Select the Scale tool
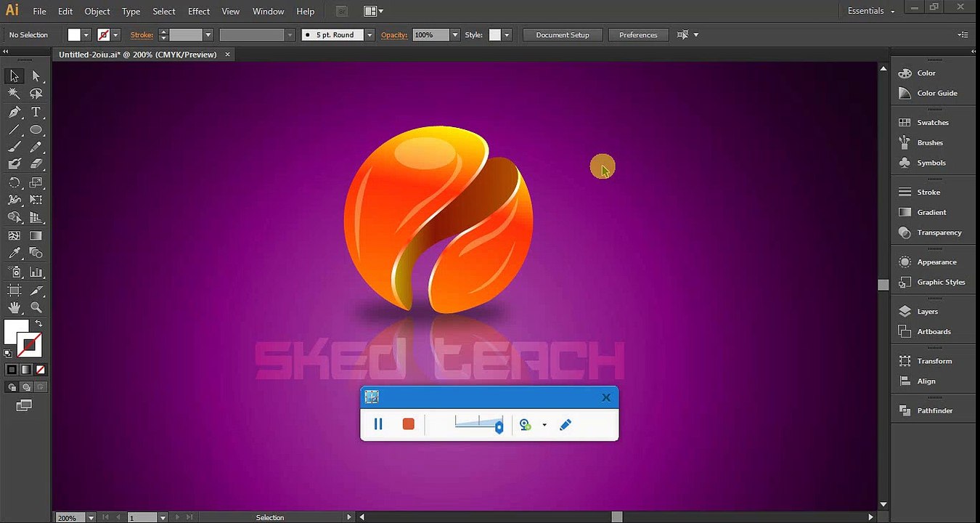 pos(36,182)
